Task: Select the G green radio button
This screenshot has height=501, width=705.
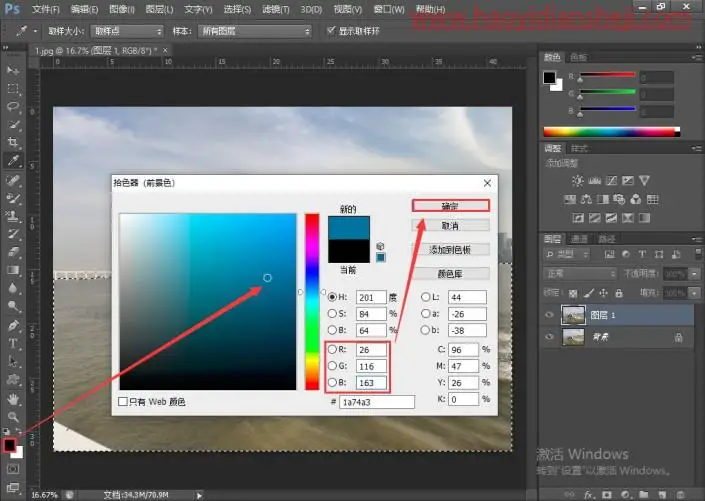Action: pos(332,366)
